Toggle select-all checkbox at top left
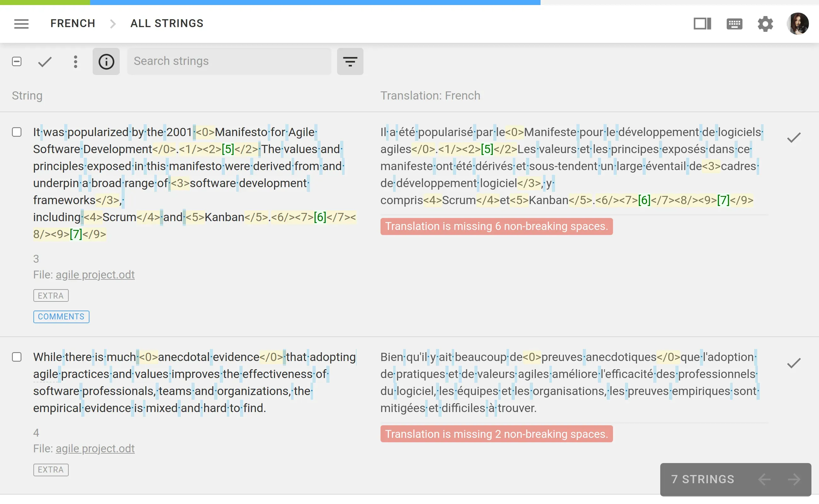Viewport: 819px width, 504px height. [x=17, y=61]
